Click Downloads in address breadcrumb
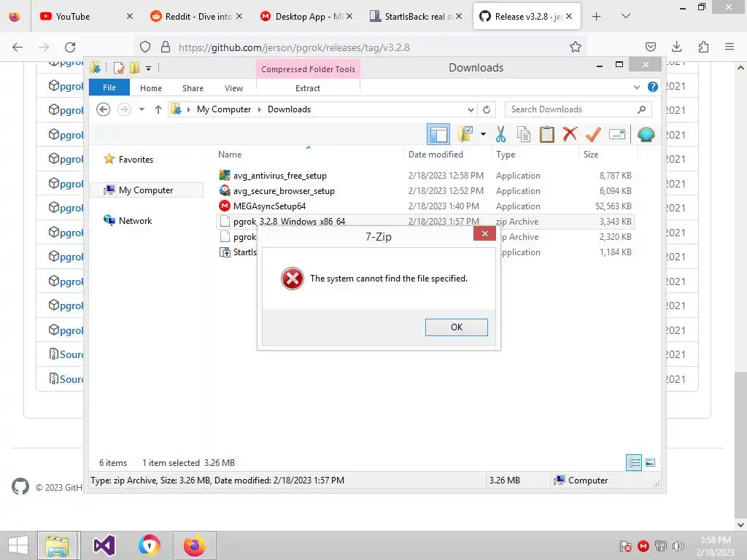Image resolution: width=747 pixels, height=560 pixels. tap(289, 109)
